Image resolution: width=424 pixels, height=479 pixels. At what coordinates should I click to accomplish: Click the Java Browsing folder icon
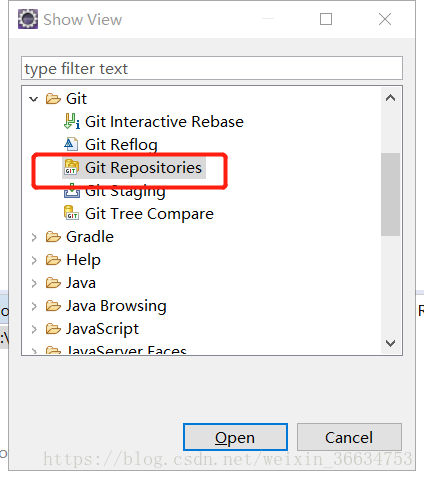tap(53, 306)
